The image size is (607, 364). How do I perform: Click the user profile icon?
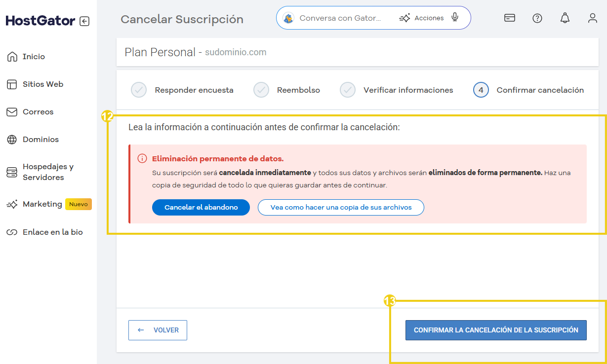(x=592, y=18)
